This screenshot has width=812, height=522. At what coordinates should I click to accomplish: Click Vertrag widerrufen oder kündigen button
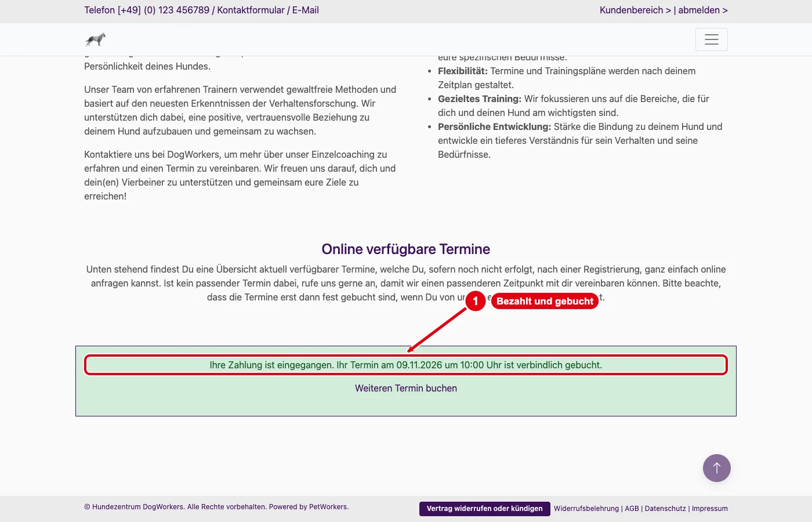point(485,509)
